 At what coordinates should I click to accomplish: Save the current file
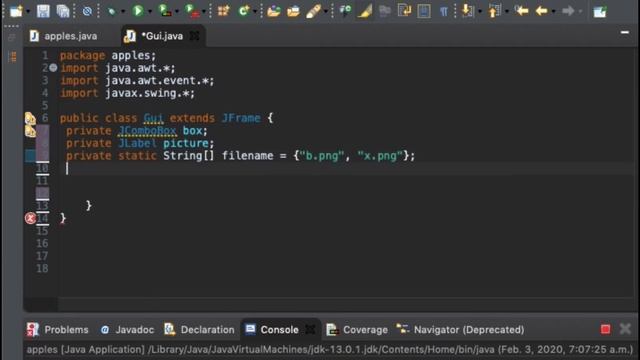click(43, 11)
